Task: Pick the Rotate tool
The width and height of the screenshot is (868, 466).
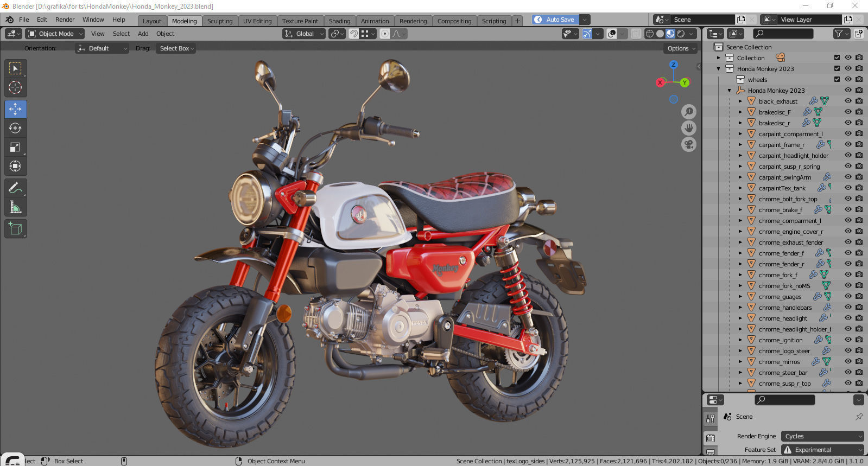Action: click(15, 128)
